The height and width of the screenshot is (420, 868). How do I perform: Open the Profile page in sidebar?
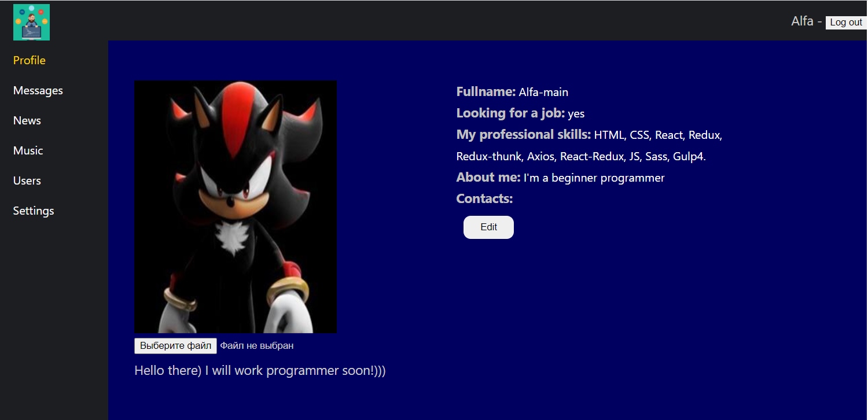tap(30, 60)
